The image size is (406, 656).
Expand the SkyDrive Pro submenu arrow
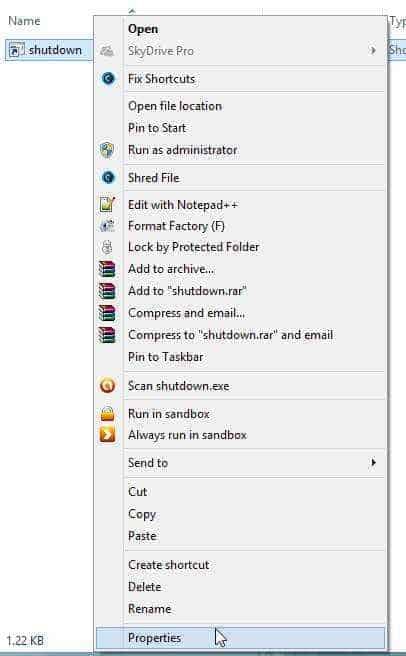373,51
